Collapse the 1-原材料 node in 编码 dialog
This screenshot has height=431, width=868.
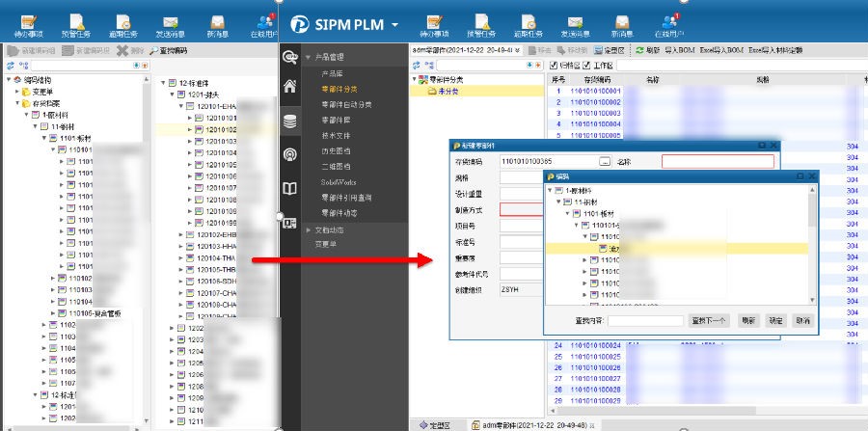(551, 191)
